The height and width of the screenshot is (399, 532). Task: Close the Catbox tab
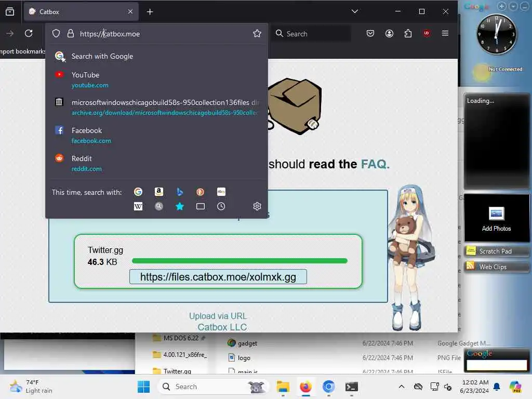tap(130, 11)
